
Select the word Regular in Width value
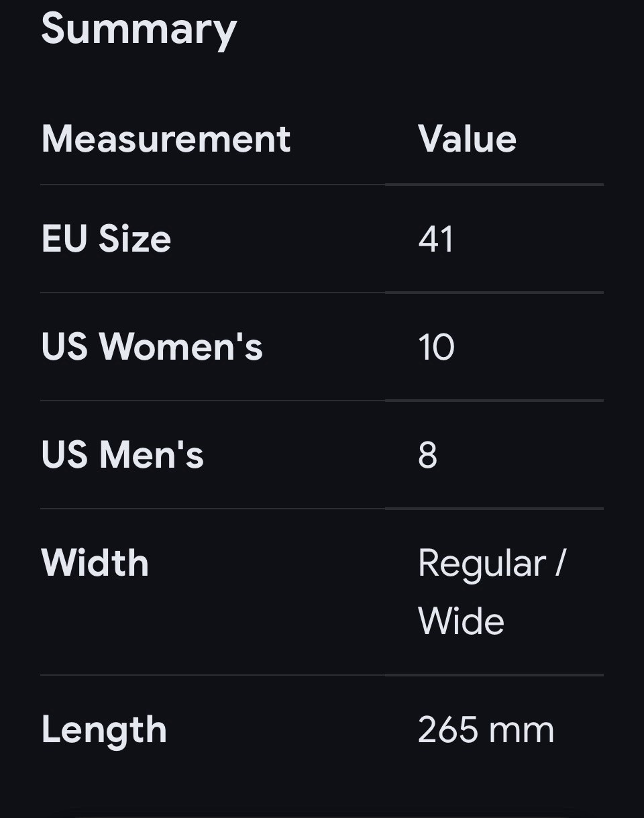[x=481, y=564]
